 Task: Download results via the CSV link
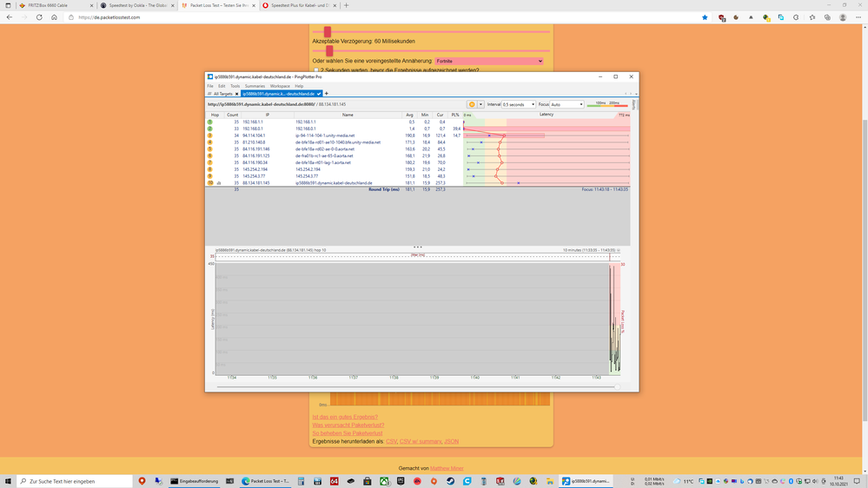[391, 441]
